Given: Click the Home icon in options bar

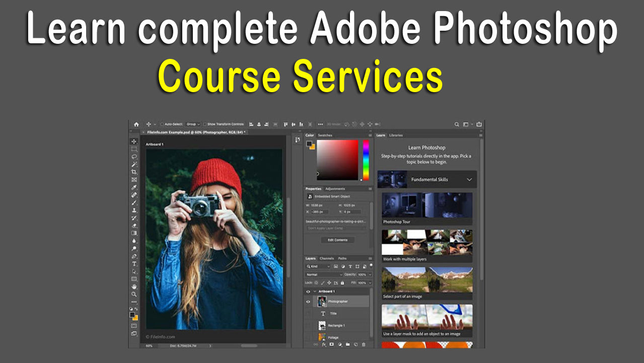Looking at the screenshot, I should (x=136, y=124).
